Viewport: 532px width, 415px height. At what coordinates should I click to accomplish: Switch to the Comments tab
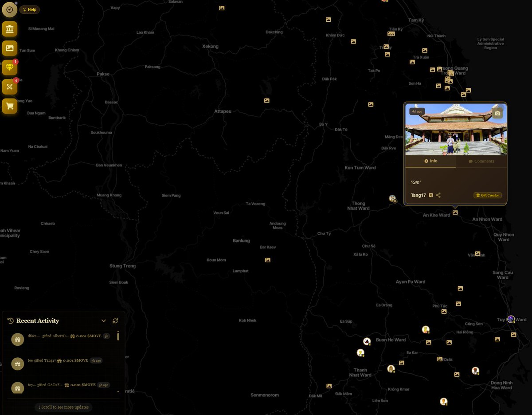(x=481, y=161)
